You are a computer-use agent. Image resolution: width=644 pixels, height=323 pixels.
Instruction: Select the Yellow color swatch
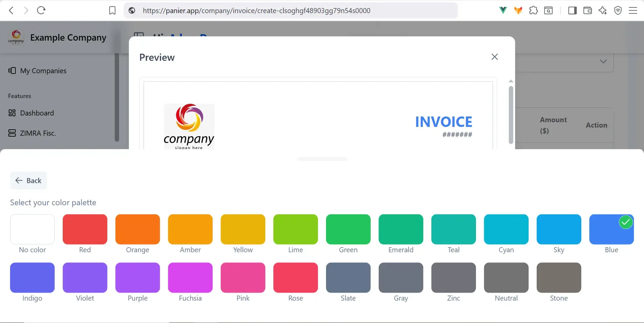243,229
